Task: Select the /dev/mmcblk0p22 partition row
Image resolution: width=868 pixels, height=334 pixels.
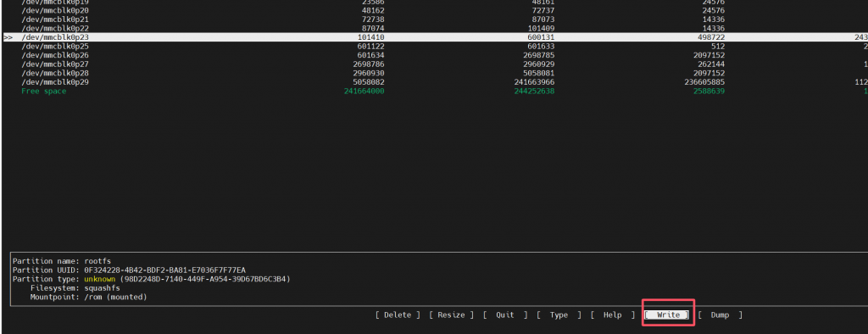Action: (x=435, y=28)
